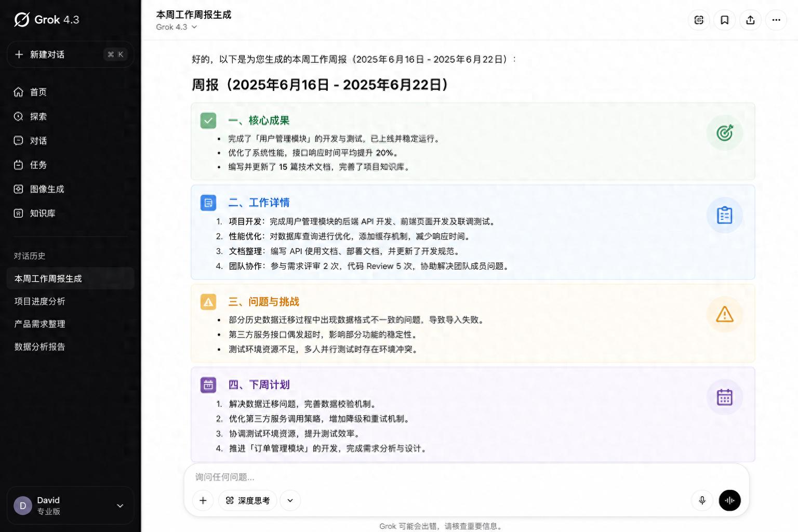798x532 pixels.
Task: Click line 推进「订单管理模块」的开发
Action: [329, 448]
